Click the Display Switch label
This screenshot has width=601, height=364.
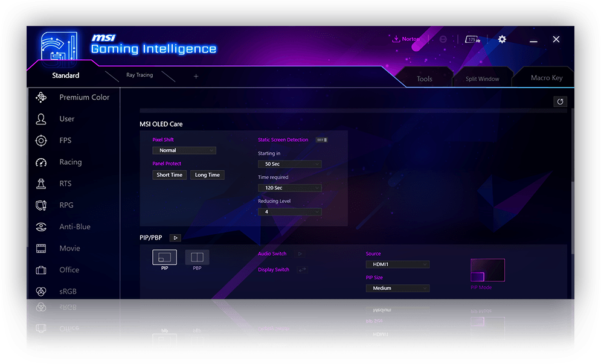[273, 270]
